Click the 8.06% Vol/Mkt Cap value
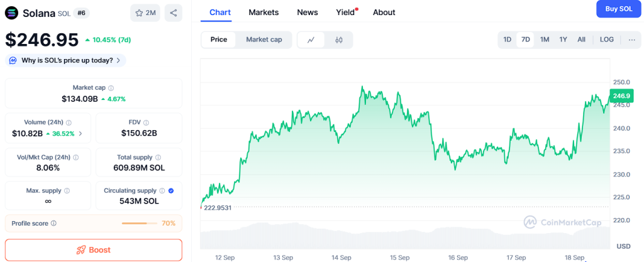 [48, 168]
